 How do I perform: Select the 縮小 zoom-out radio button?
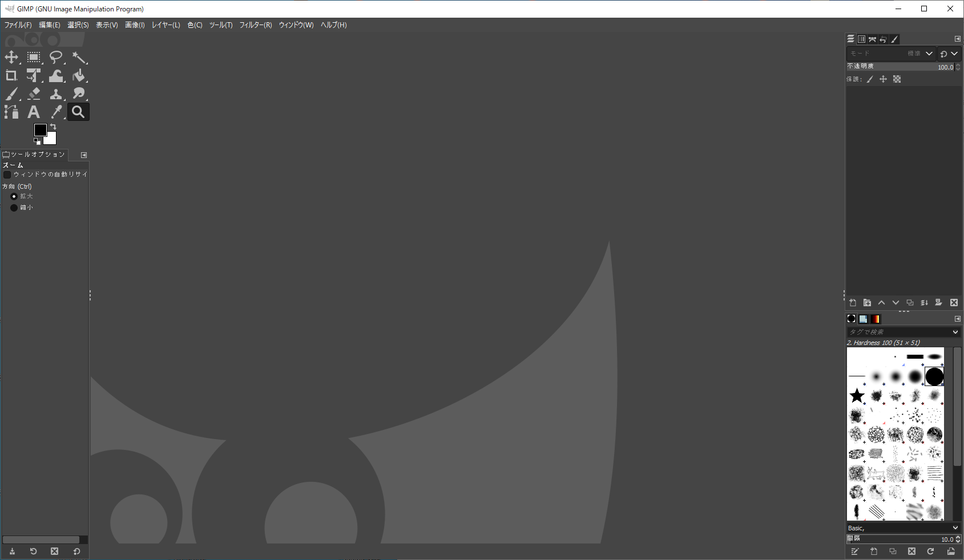pos(14,208)
